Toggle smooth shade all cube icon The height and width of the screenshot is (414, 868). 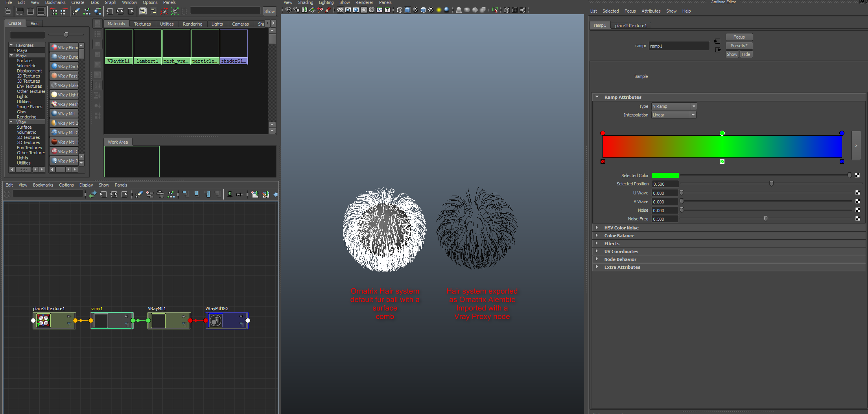[407, 10]
